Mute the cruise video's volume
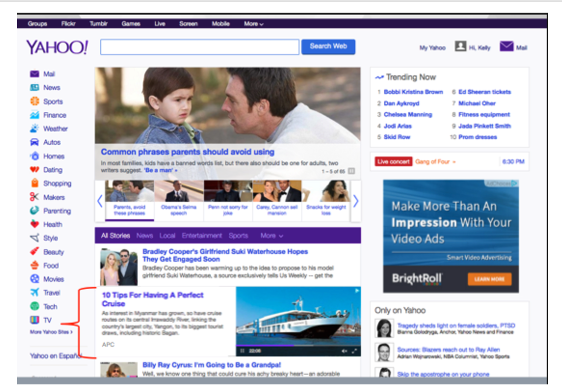The height and width of the screenshot is (392, 562). coord(344,350)
